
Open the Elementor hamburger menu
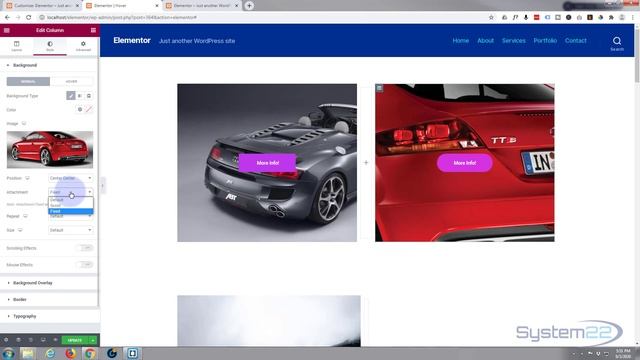pos(7,30)
